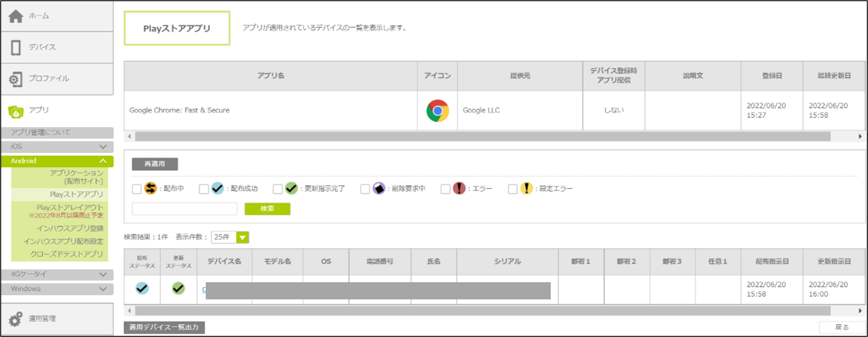Expand the Windows sidebar section

click(57, 289)
